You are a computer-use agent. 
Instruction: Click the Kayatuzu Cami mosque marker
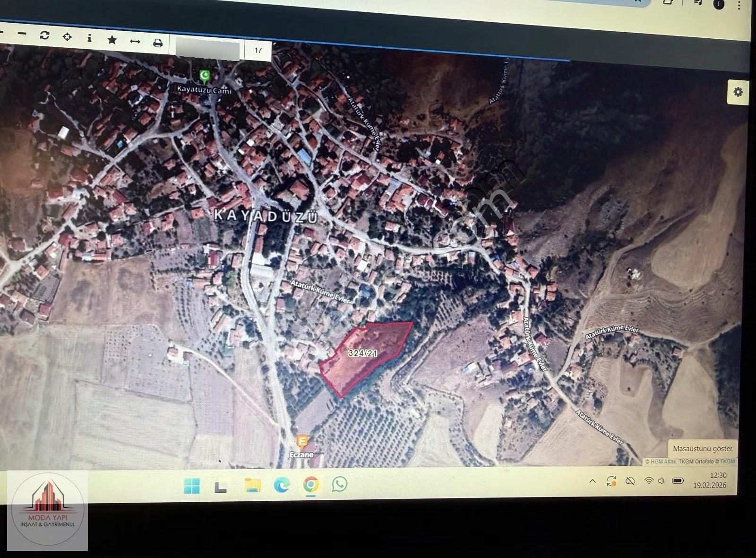tap(204, 76)
